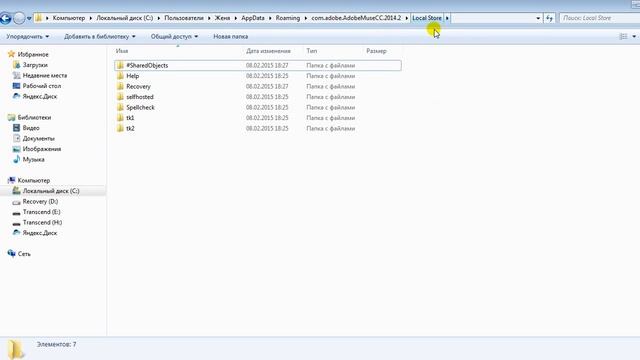Click the selfhosted folder name
Image resolution: width=640 pixels, height=360 pixels.
tap(140, 97)
